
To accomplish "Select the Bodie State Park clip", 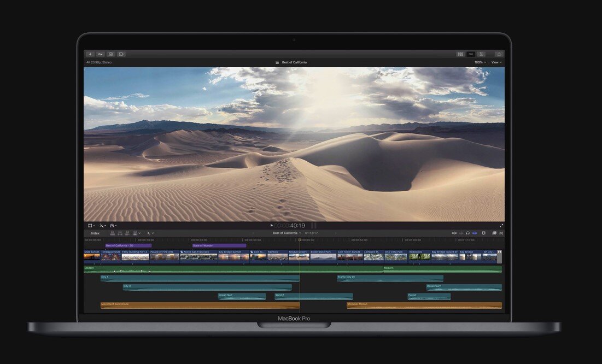I will coord(323,256).
